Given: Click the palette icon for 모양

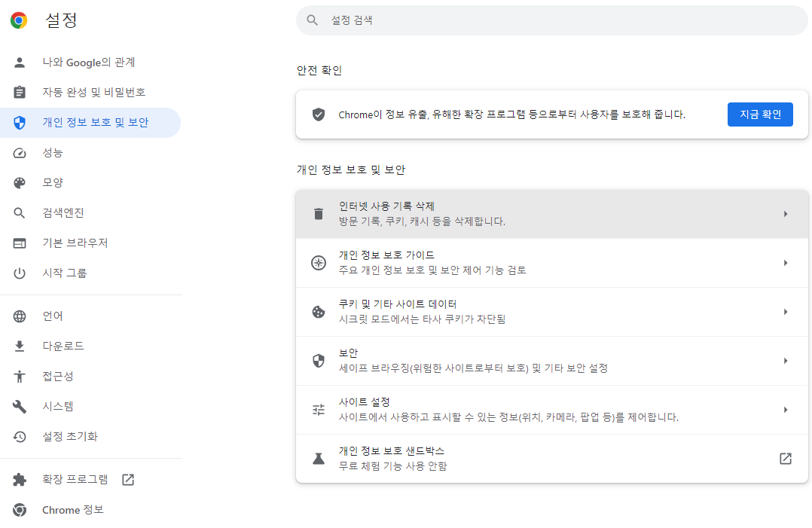Looking at the screenshot, I should 20,183.
